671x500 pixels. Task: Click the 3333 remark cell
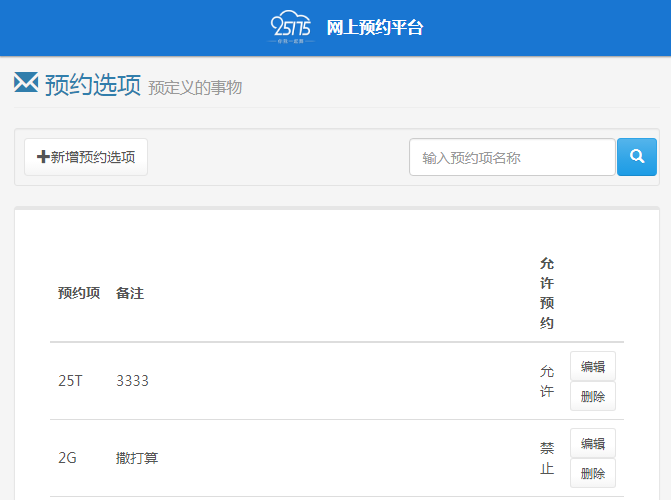[132, 381]
